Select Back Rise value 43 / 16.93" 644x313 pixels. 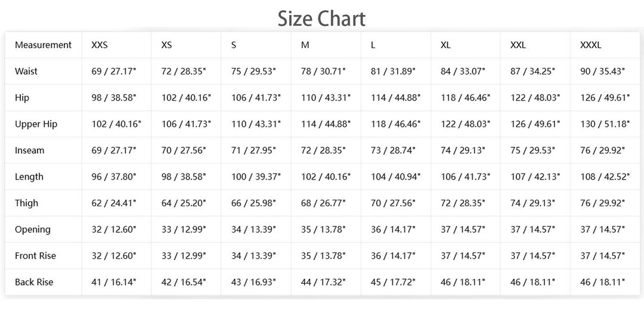click(253, 282)
